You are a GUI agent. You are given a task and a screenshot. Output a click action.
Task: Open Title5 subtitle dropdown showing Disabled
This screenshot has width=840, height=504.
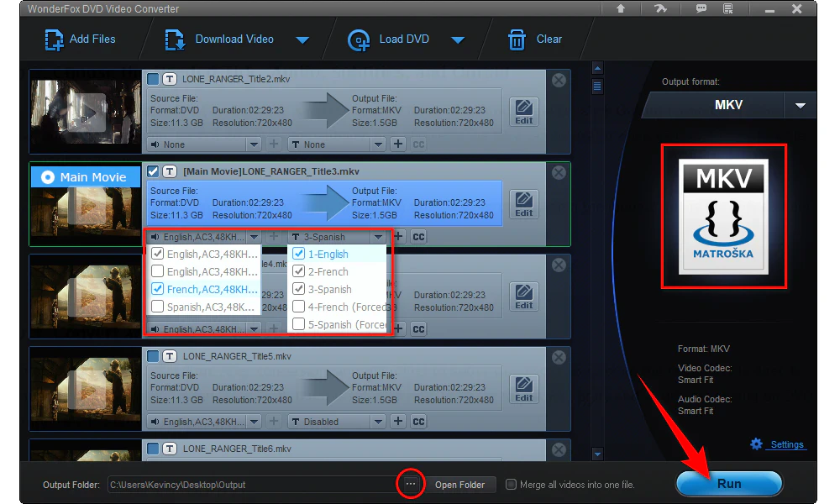click(x=337, y=422)
